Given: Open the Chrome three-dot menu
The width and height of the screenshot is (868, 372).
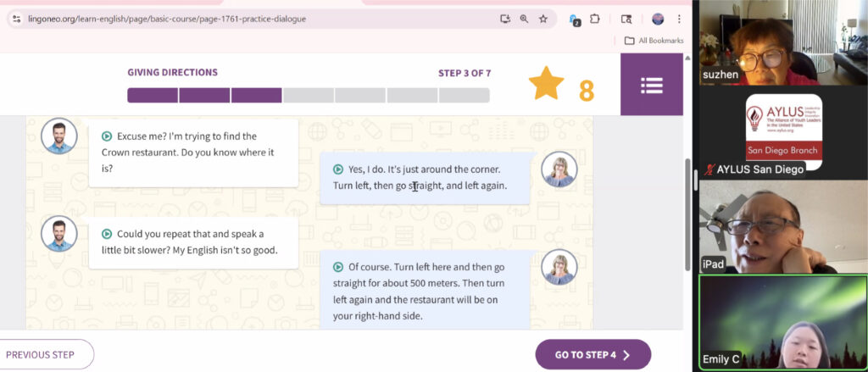Looking at the screenshot, I should 680,19.
